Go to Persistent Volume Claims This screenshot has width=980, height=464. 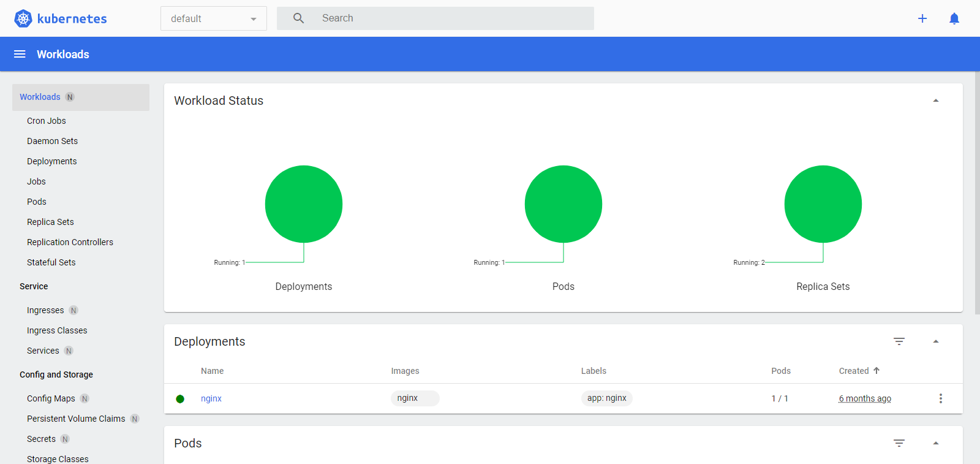tap(76, 419)
